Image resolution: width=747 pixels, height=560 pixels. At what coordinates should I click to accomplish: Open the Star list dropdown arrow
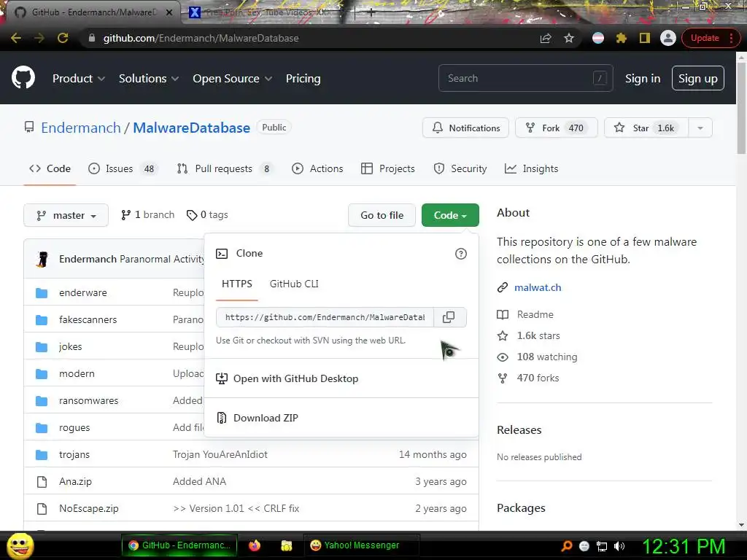click(700, 128)
